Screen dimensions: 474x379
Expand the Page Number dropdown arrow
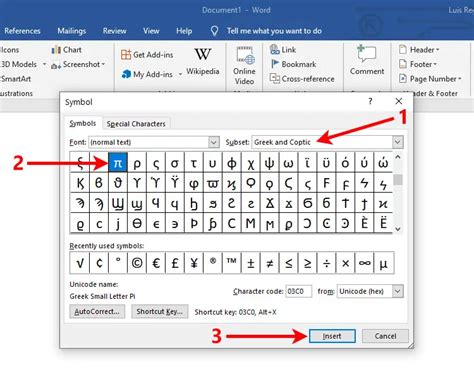pos(460,79)
